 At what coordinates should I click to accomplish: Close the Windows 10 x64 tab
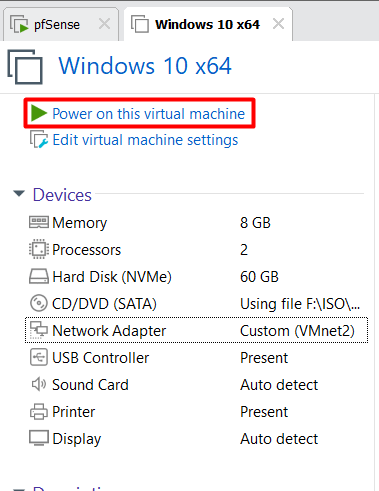tap(278, 24)
